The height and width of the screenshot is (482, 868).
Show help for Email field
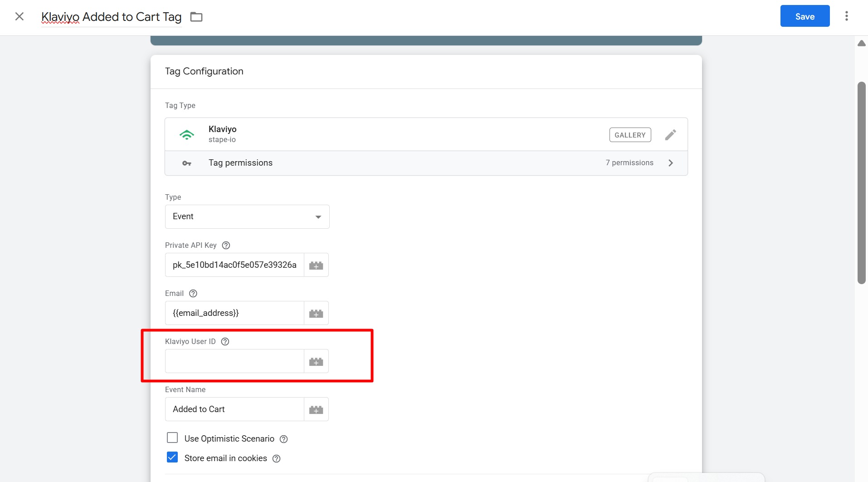coord(193,294)
